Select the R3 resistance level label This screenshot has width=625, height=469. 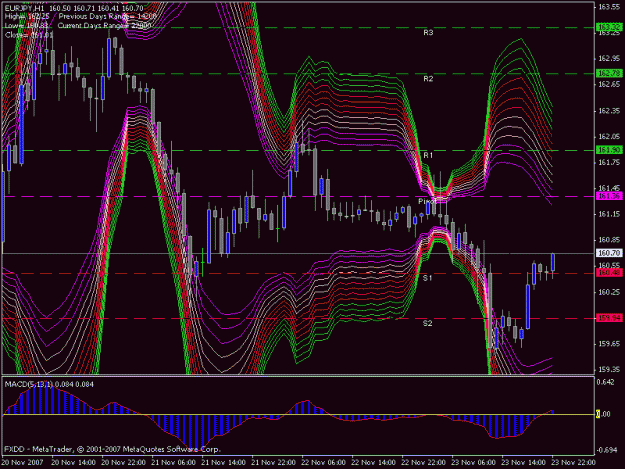(428, 33)
